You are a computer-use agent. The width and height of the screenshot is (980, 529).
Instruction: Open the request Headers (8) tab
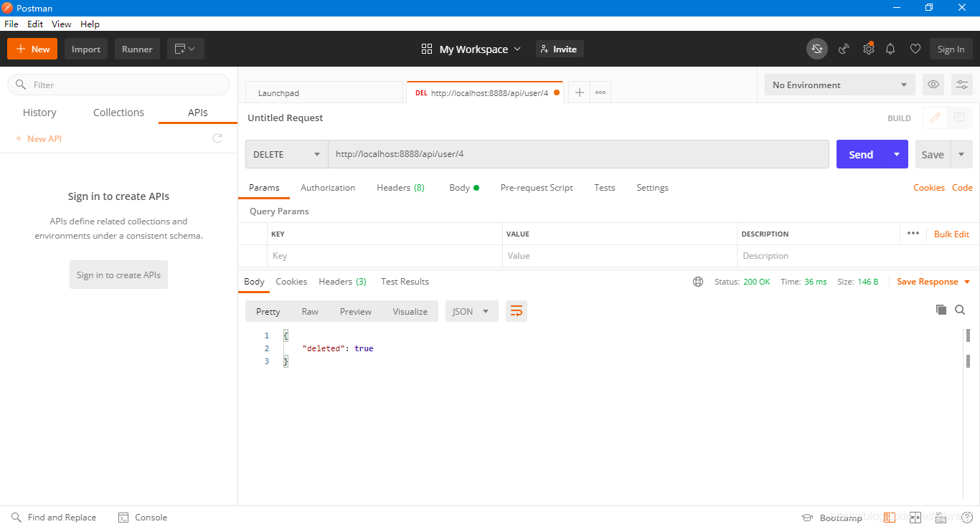coord(400,188)
